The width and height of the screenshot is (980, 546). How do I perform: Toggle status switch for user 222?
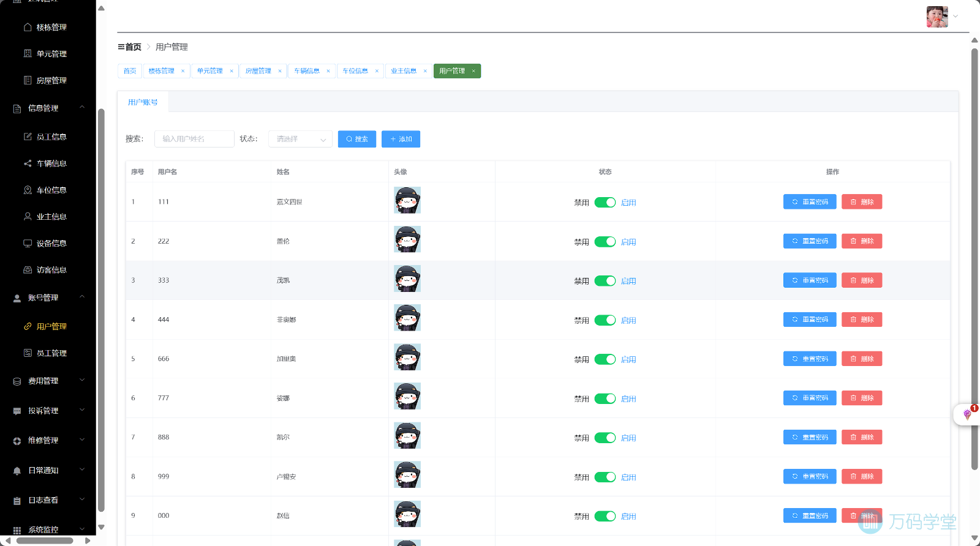[x=605, y=242]
